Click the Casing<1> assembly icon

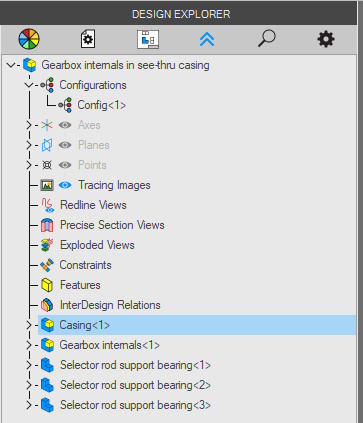pos(47,325)
